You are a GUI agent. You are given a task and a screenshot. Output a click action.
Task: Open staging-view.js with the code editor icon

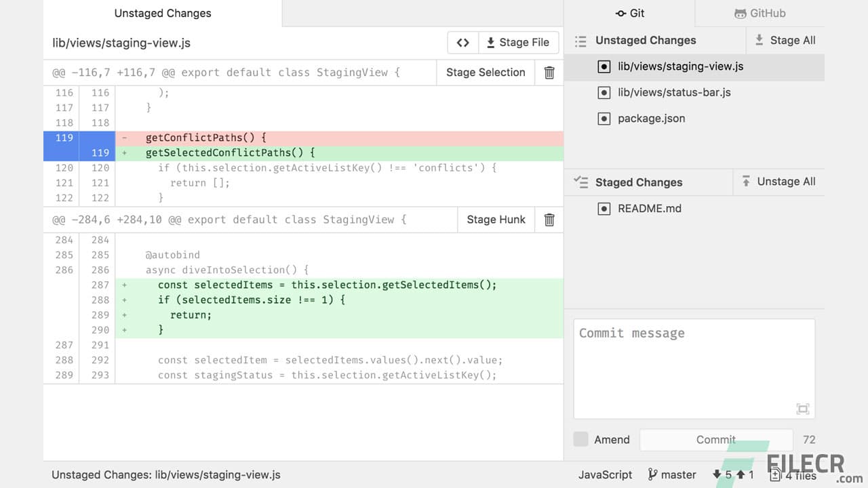462,42
